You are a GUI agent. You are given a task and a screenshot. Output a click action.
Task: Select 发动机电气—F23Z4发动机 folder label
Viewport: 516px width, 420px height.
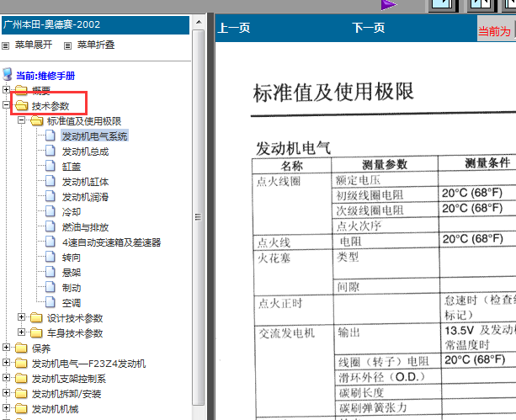tap(88, 364)
